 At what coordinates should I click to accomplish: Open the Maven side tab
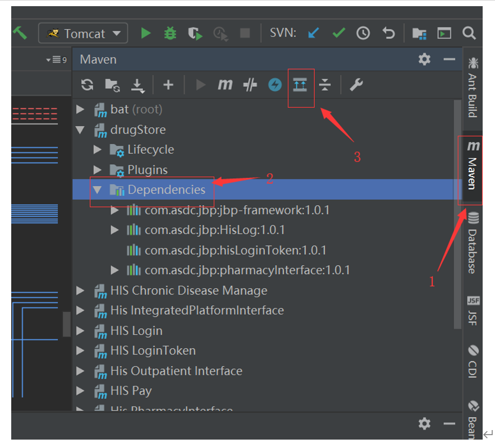[473, 165]
